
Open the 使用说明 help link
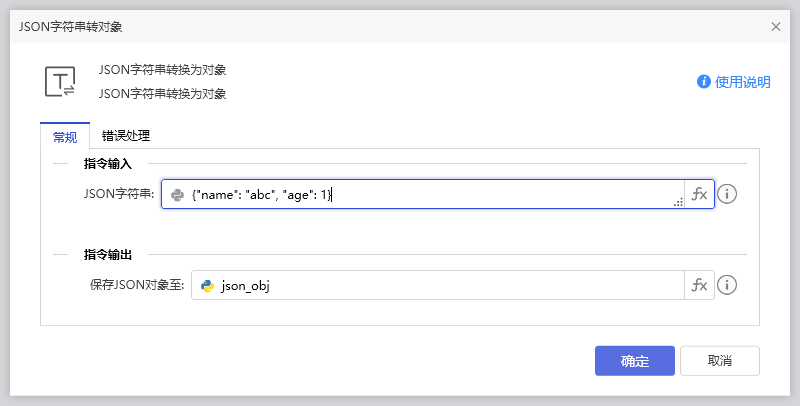[742, 82]
